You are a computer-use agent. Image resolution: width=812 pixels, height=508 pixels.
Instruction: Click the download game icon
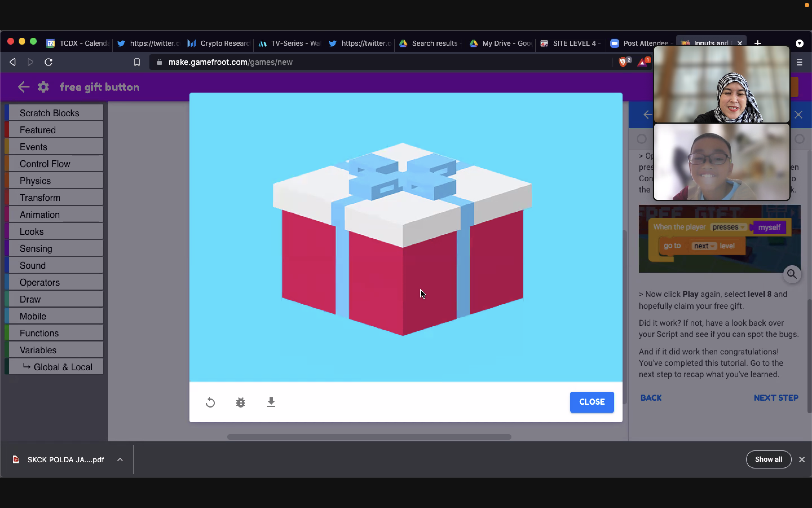coord(271,402)
